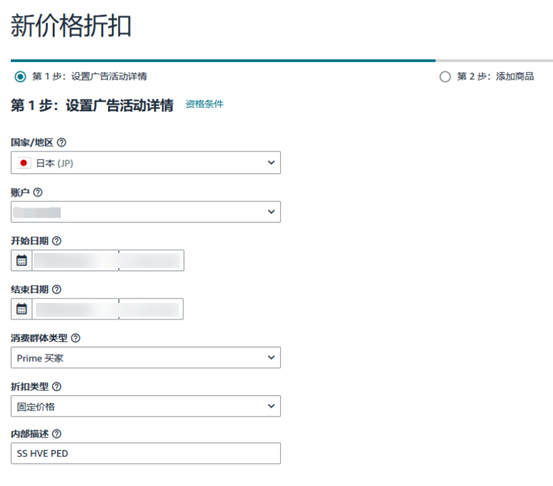Open the 账户 account dropdown
This screenshot has height=486, width=553.
[x=146, y=212]
